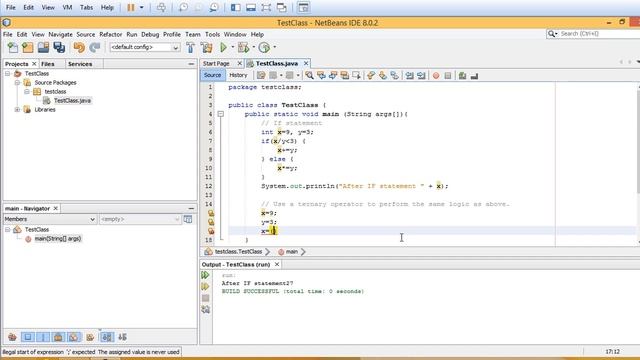Click the Find Selection magnifier icon

(309, 76)
